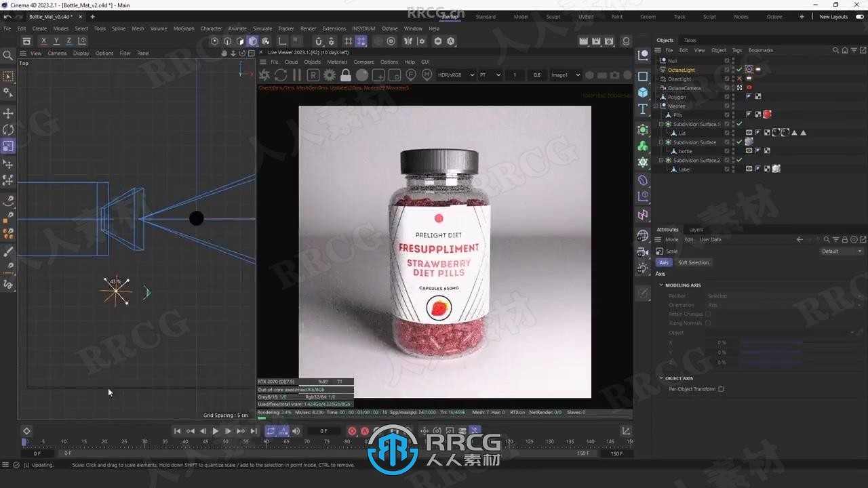Collapse the Meshes group
This screenshot has width=868, height=488.
[x=656, y=106]
